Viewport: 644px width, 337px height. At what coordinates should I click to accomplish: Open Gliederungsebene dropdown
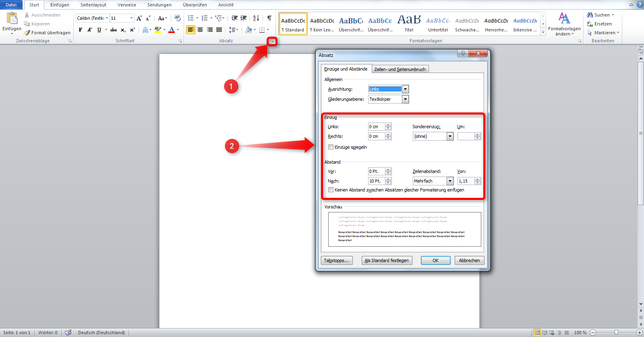[x=406, y=99]
